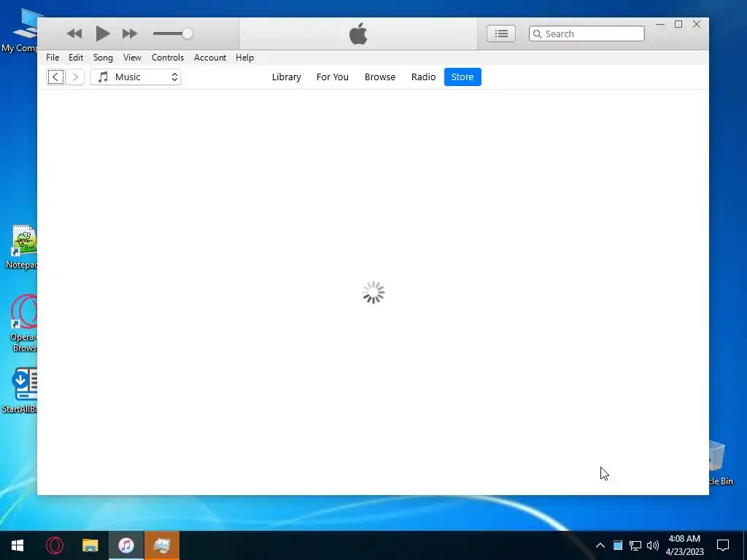Image resolution: width=747 pixels, height=560 pixels.
Task: Open the taskbar clock and date
Action: (684, 545)
